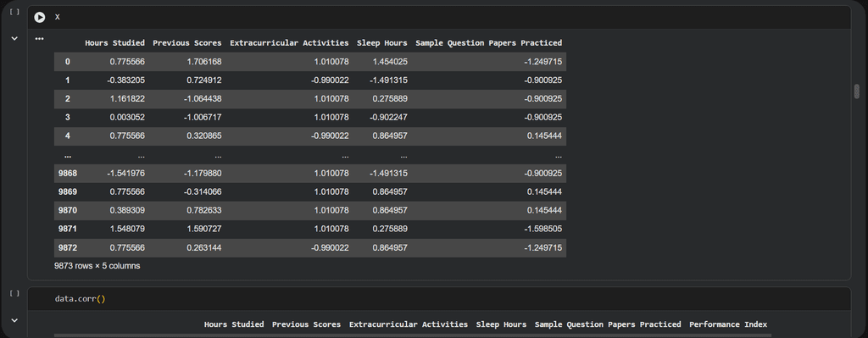Select the first cell execution bracket
868x338 pixels.
[x=15, y=12]
